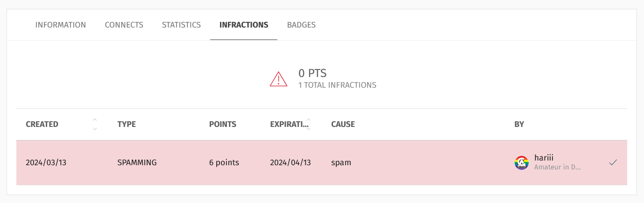This screenshot has height=203, width=644.
Task: Click the 0 PTS infractions total
Action: point(312,73)
